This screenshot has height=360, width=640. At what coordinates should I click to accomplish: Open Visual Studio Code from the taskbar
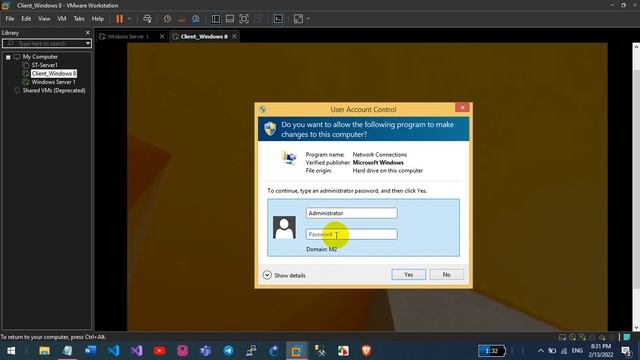tap(113, 351)
